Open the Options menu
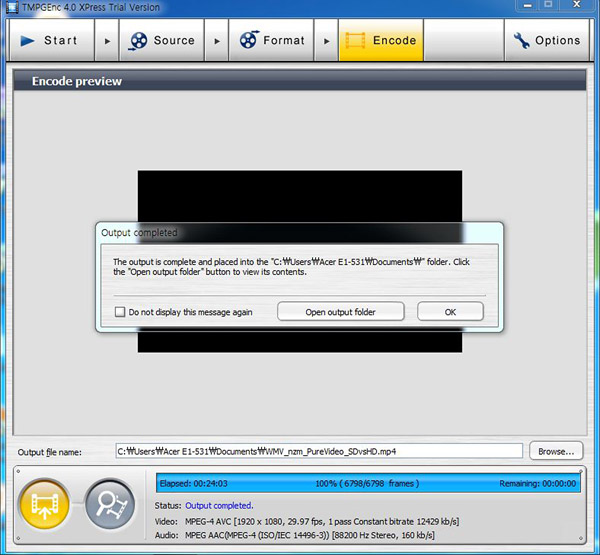Viewport: 600px width, 555px height. [x=547, y=40]
